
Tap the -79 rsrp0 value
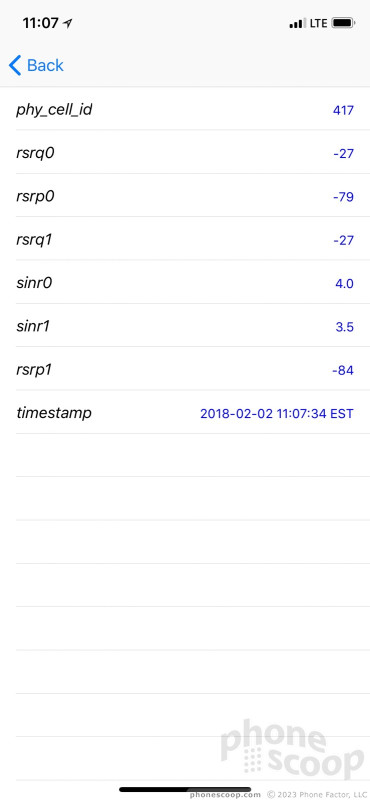click(x=343, y=197)
